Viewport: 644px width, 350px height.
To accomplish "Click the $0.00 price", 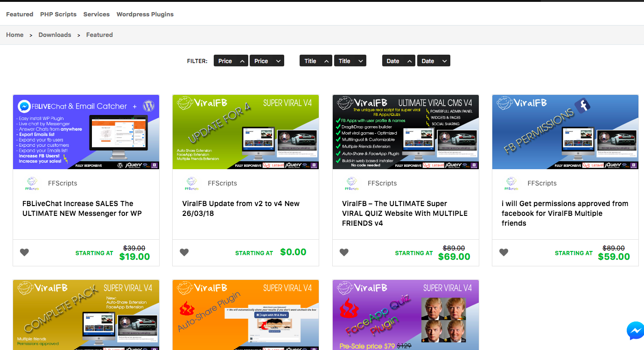I will 293,252.
